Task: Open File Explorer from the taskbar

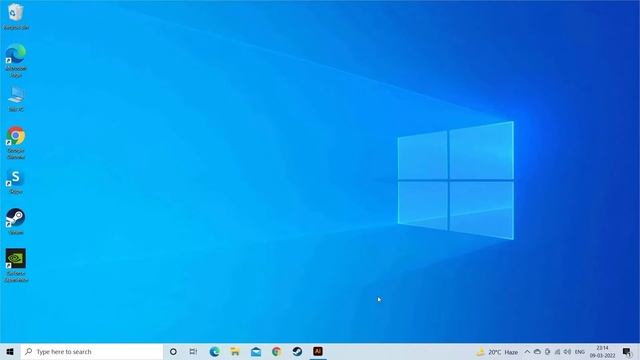Action: [x=235, y=351]
